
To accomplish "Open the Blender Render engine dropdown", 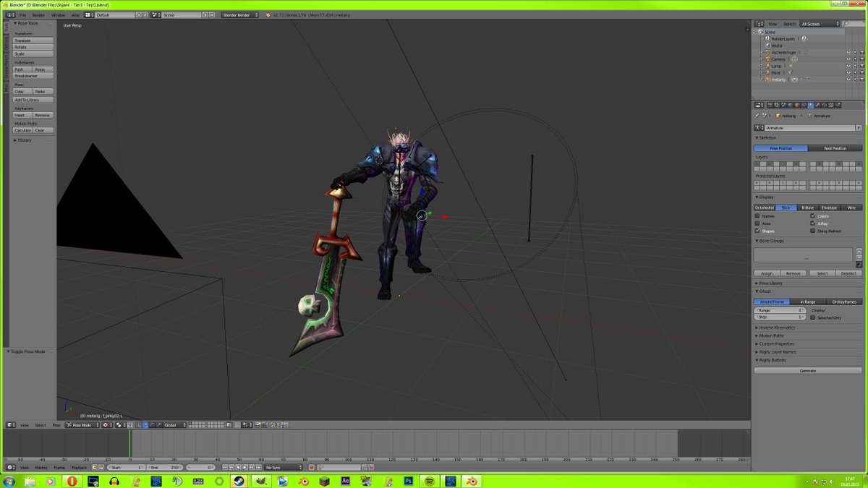I will click(x=239, y=14).
